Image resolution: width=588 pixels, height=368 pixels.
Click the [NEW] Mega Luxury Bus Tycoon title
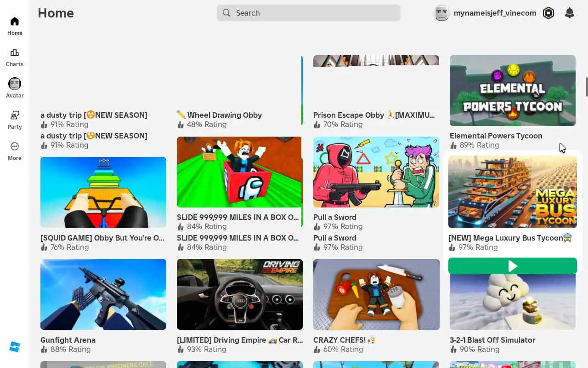coord(510,238)
